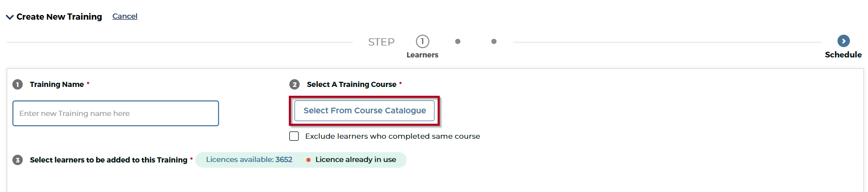
Task: Click the orange Licence already in use dot
Action: [308, 160]
